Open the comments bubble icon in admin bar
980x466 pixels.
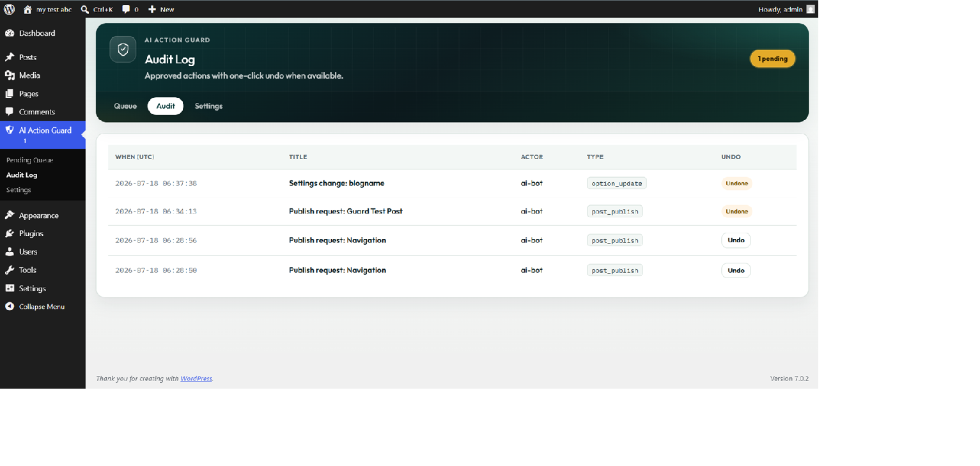[126, 10]
